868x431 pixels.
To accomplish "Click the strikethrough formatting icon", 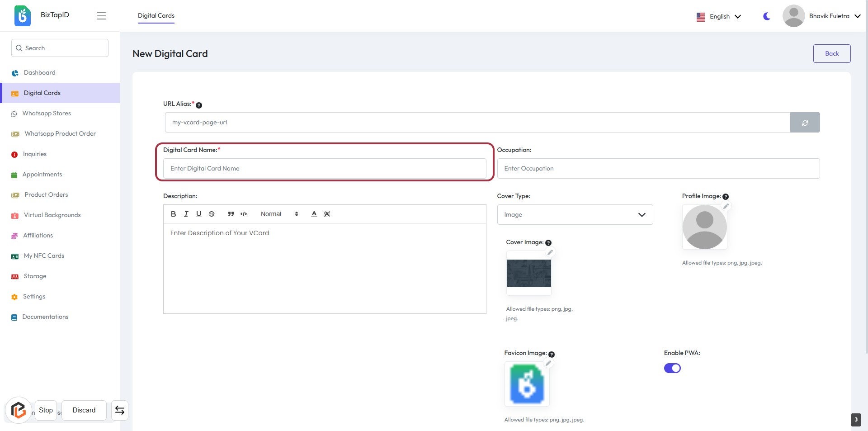I will click(x=212, y=214).
